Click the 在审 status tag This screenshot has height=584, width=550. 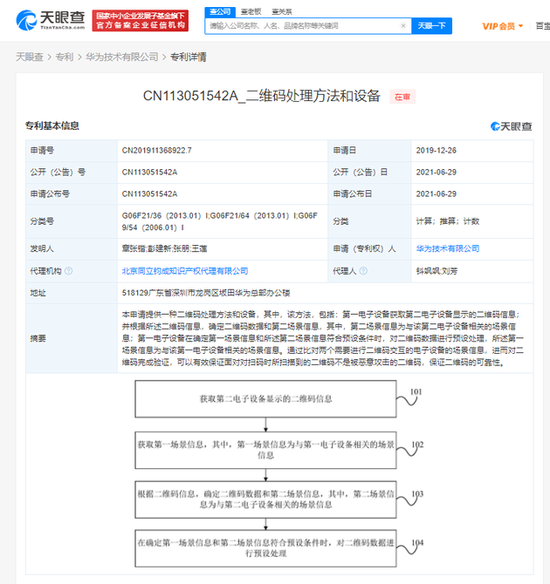pos(402,97)
